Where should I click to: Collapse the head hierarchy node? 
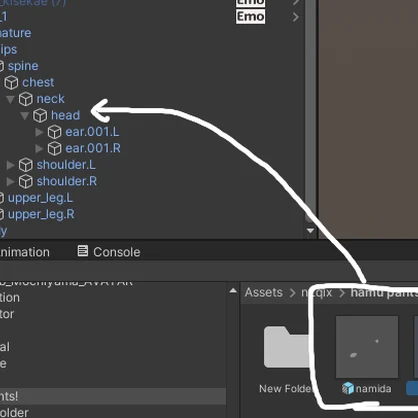click(25, 116)
